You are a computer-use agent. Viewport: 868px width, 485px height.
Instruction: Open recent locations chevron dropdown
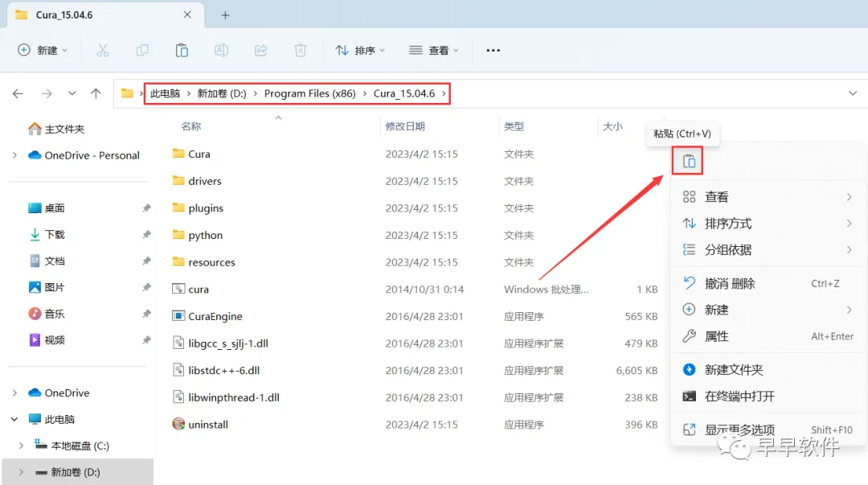point(72,93)
